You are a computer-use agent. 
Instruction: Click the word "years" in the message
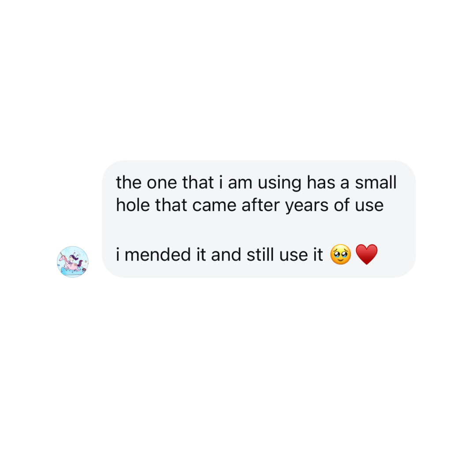(307, 206)
